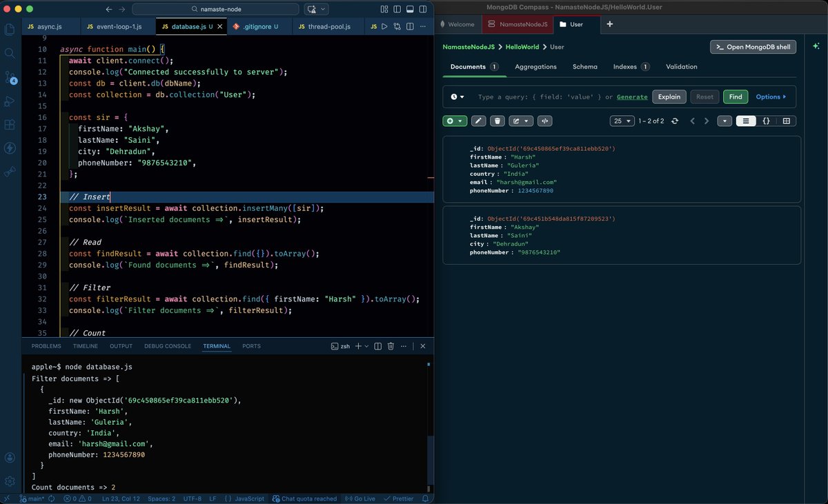Open the Indexes tab in Compass
This screenshot has width=828, height=504.
[631, 67]
